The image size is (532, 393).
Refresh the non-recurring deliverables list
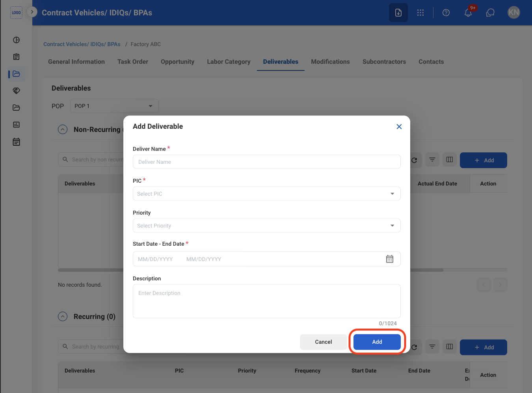(x=414, y=160)
